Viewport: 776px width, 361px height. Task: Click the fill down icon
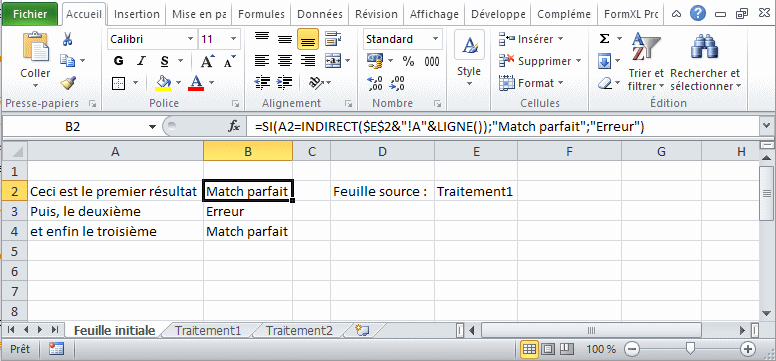(x=604, y=61)
